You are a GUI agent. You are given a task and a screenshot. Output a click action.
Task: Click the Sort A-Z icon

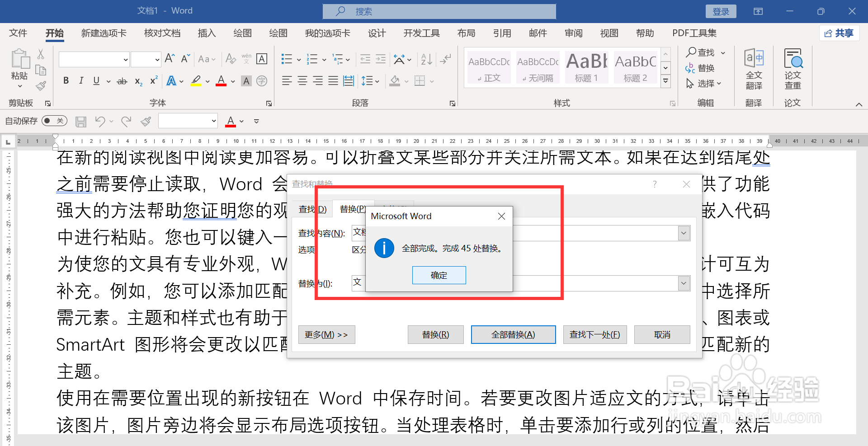(x=426, y=59)
